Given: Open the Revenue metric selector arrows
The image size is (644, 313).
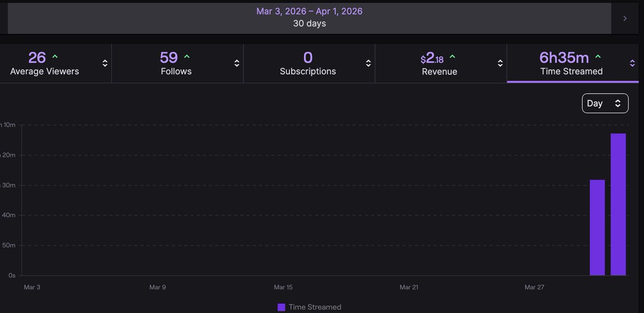Looking at the screenshot, I should (x=500, y=63).
